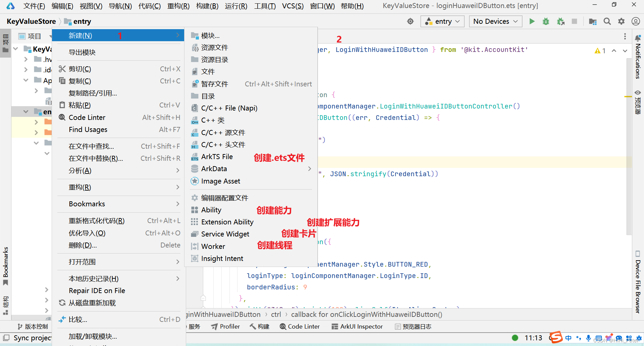The width and height of the screenshot is (644, 346).
Task: Expand the Refactor (重构) submenu in context menu
Action: tap(178, 187)
